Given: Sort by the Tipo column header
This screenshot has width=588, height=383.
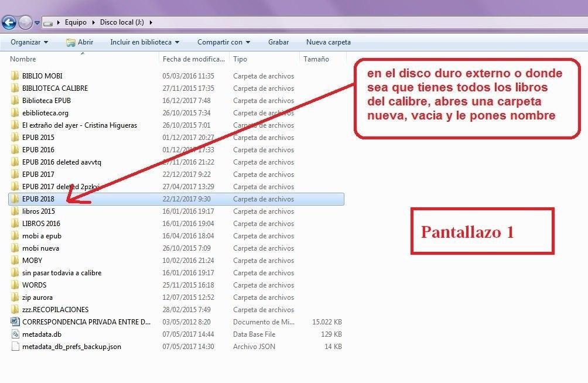Looking at the screenshot, I should point(240,59).
